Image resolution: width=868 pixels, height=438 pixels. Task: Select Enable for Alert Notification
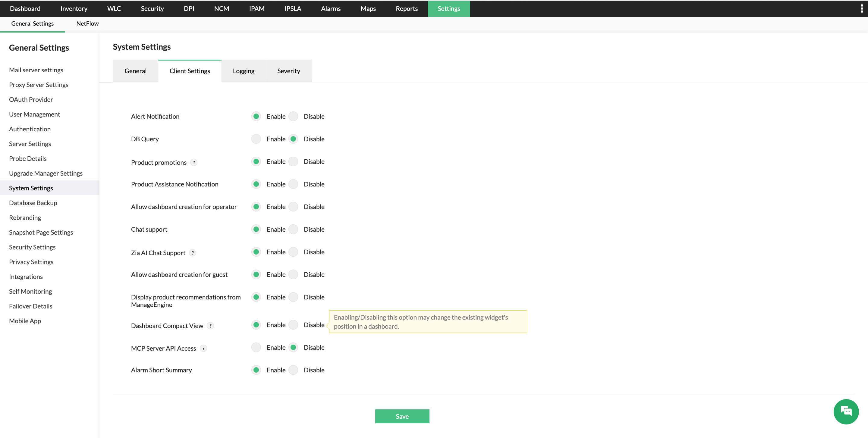click(x=256, y=116)
